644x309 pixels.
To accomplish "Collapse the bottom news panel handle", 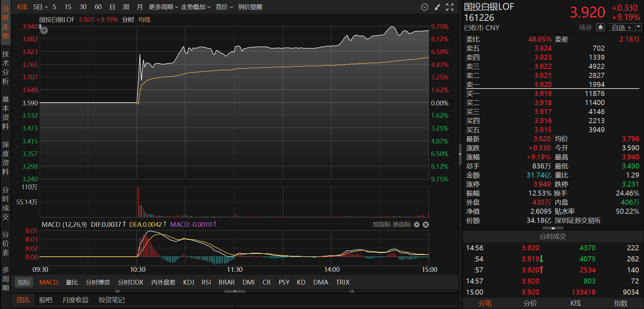I will 235,291.
